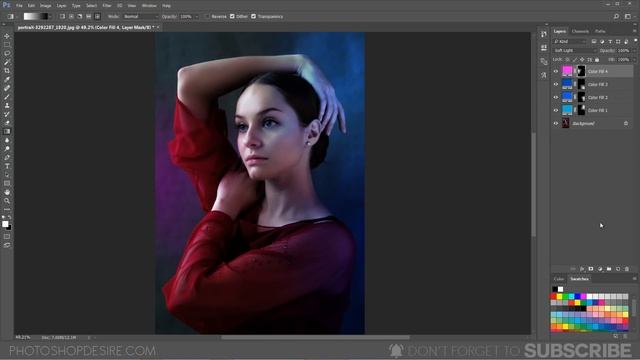This screenshot has width=640, height=360.
Task: Select the Eyedropper tool
Action: coord(7,79)
